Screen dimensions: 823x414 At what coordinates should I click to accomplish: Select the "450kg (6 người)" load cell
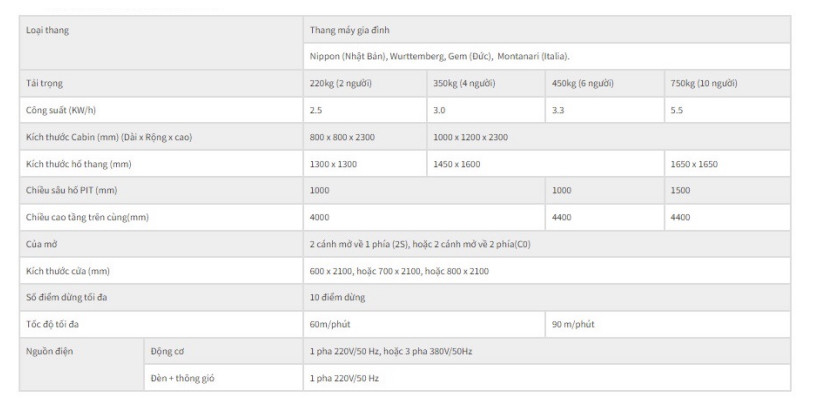[x=603, y=83]
